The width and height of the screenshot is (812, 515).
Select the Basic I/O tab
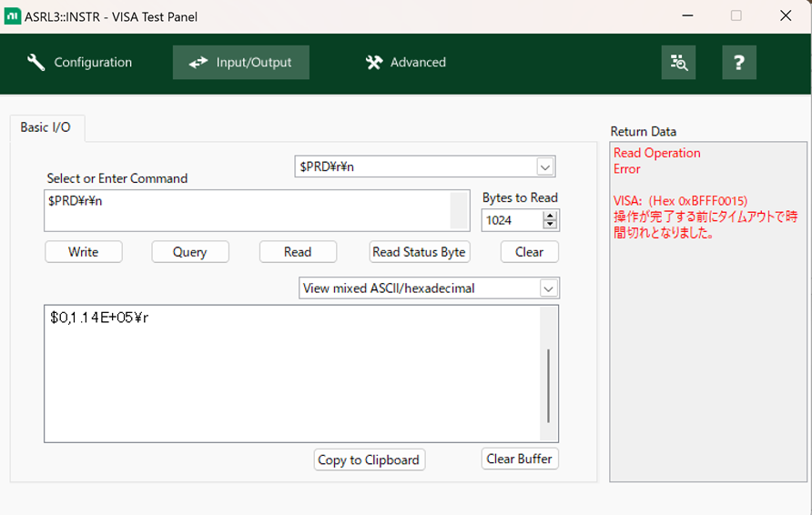point(46,127)
